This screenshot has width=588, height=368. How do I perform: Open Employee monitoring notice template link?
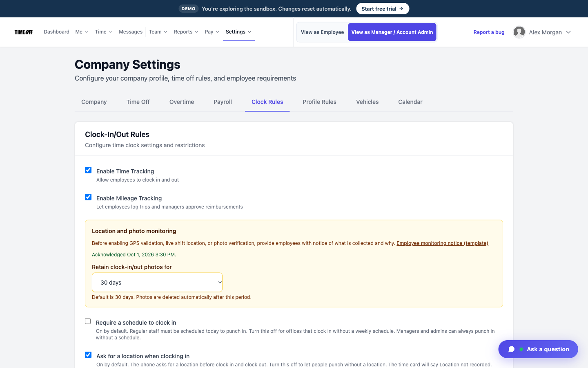[442, 243]
